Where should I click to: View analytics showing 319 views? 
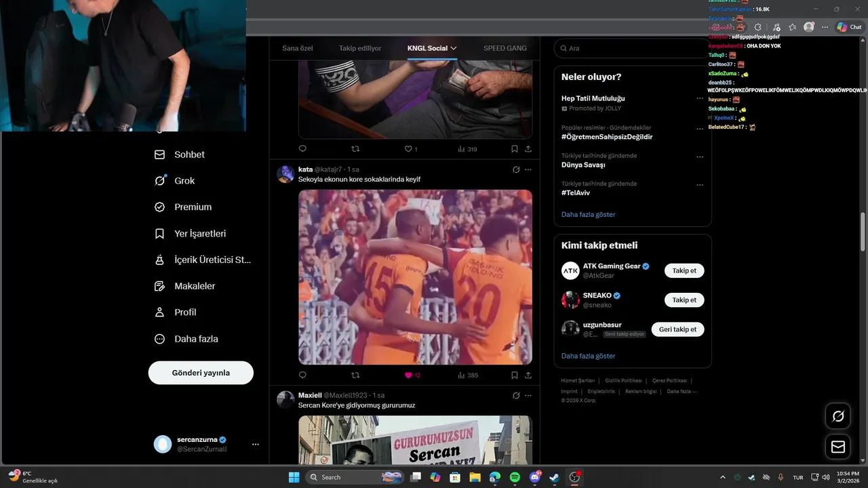tap(468, 149)
